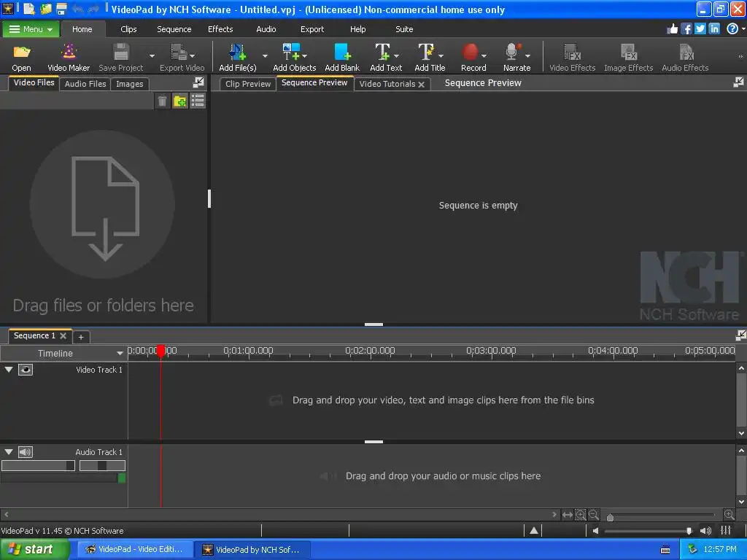Click the Facebook share icon
747x560 pixels.
[x=686, y=29]
